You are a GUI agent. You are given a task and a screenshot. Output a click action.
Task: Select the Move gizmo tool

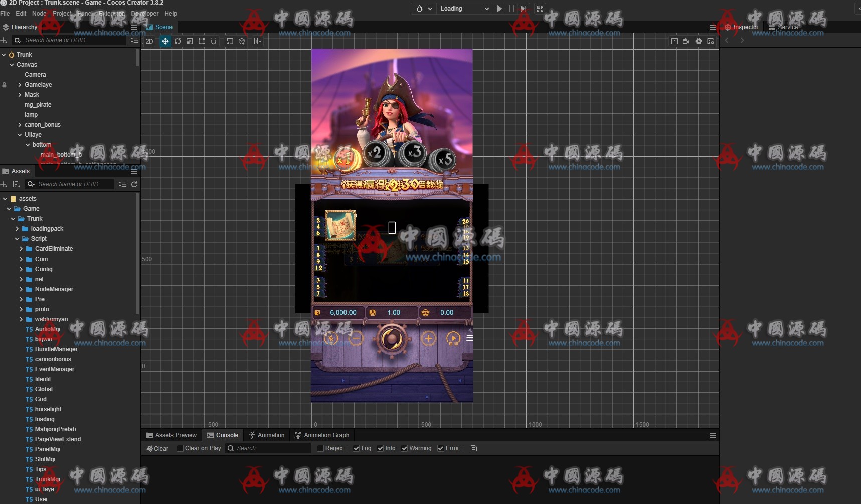coord(165,41)
